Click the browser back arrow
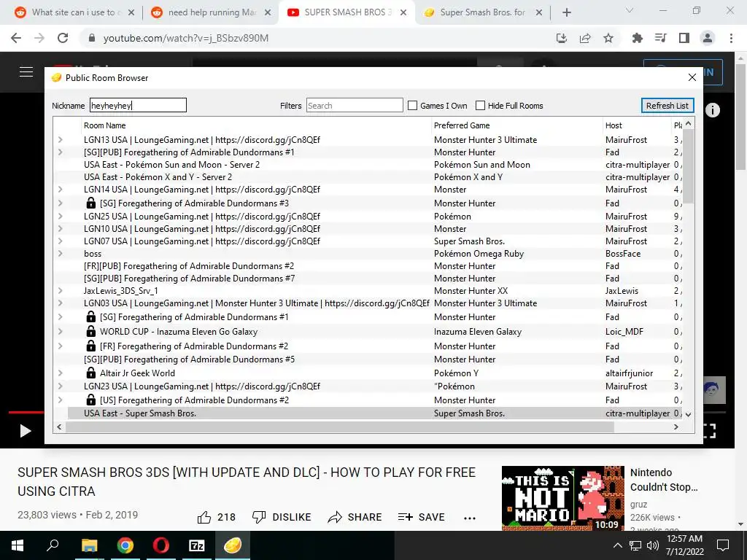 coord(16,38)
